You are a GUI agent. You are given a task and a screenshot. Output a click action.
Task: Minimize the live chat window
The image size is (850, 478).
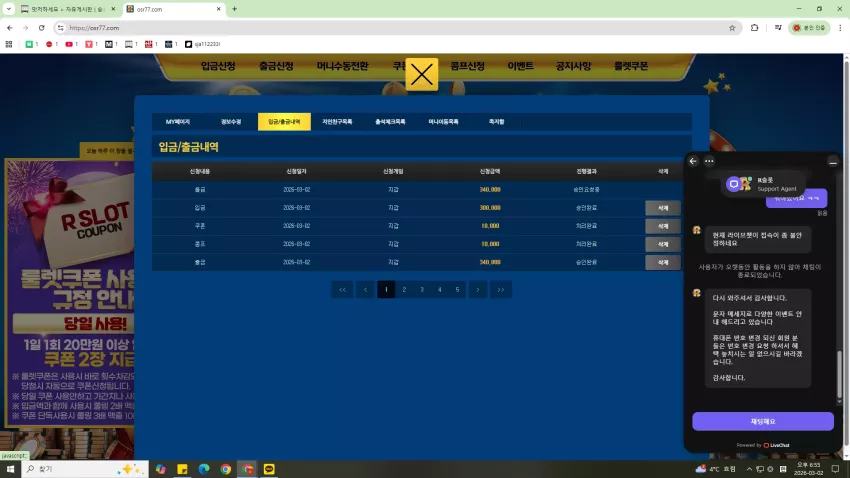point(833,162)
